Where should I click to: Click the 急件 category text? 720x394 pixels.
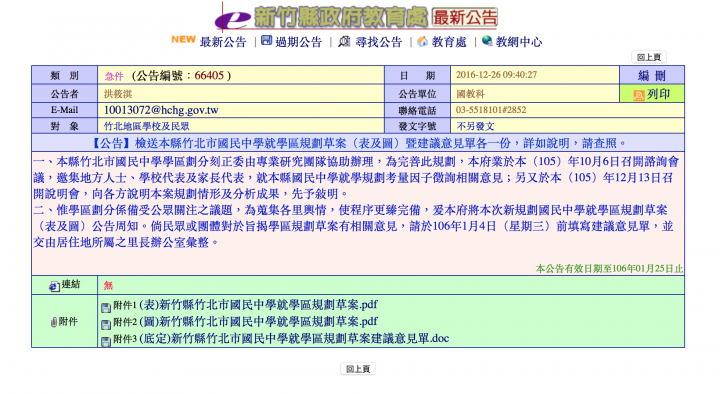coord(114,76)
